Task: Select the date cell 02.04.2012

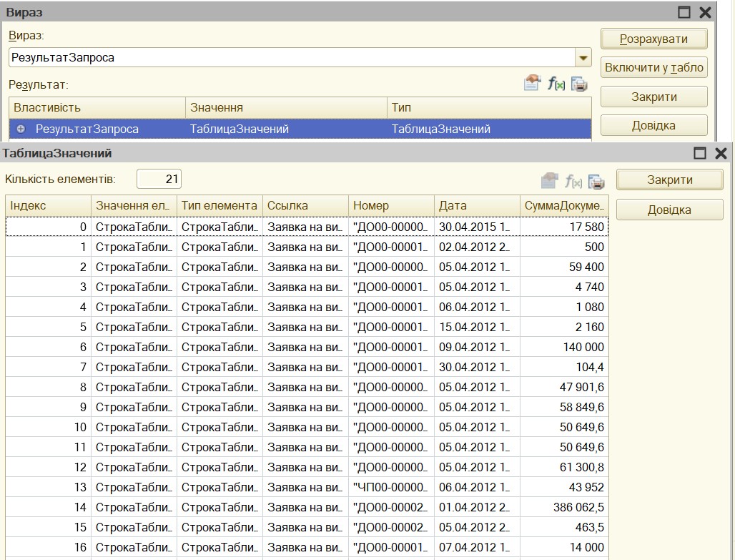Action: coord(477,247)
